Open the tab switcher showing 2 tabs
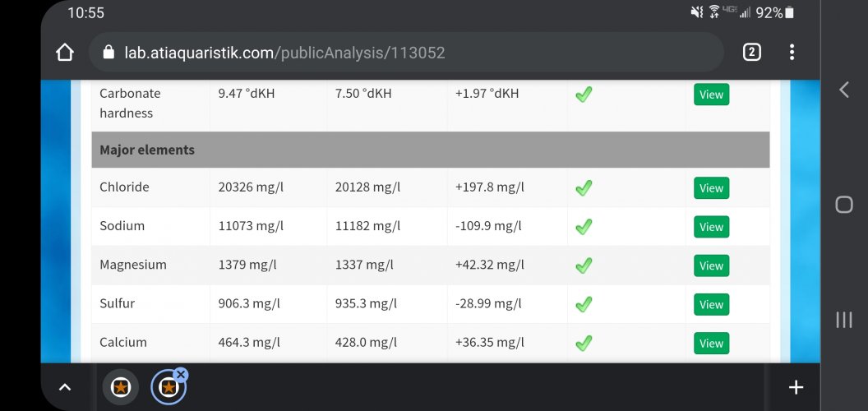Viewport: 868px width, 411px height. tap(751, 53)
